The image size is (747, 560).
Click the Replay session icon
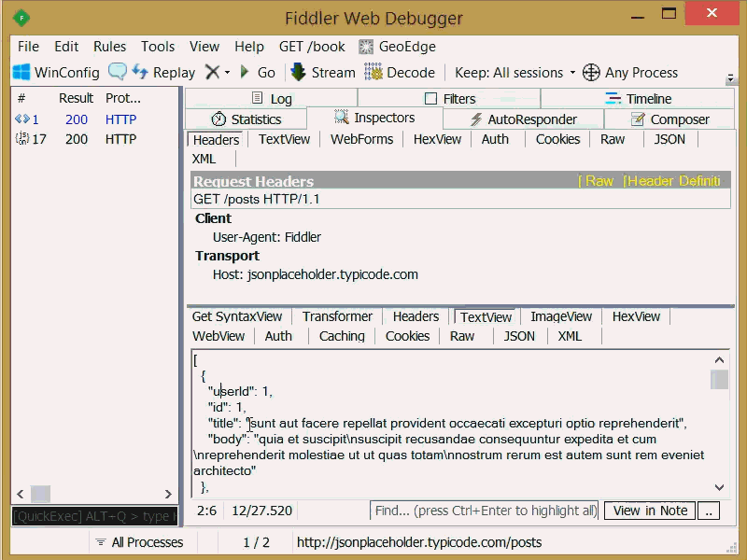[163, 72]
